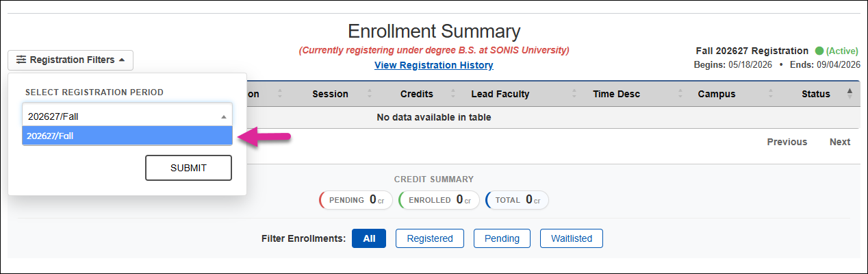The height and width of the screenshot is (274, 868).
Task: Click the 'Ends: 09/04/2026' date text
Action: click(x=825, y=65)
